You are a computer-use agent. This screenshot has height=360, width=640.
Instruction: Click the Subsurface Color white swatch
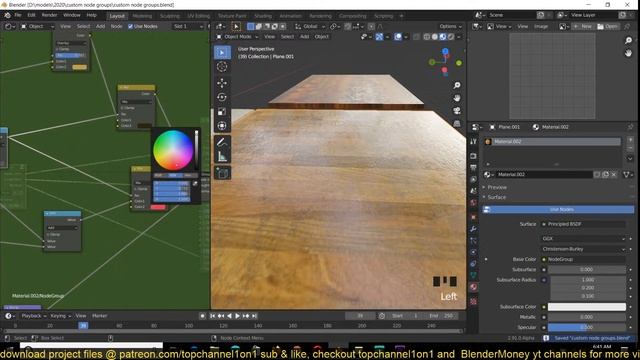587,307
